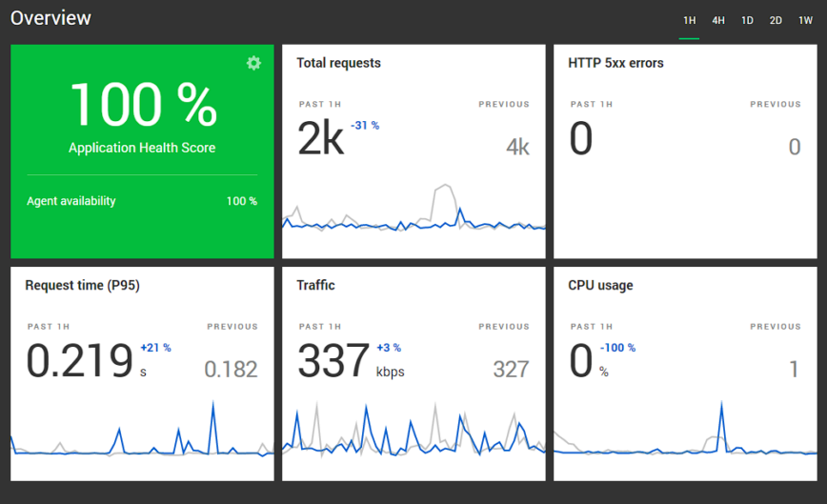The height and width of the screenshot is (504, 827).
Task: Click the CPU usage sparkline chart
Action: click(685, 428)
